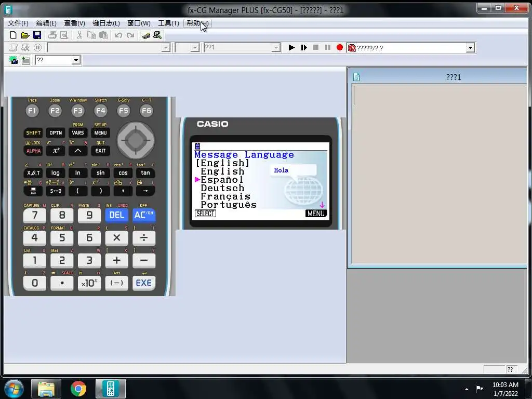Image resolution: width=532 pixels, height=399 pixels.
Task: Click the Undo arrow icon
Action: 118,35
